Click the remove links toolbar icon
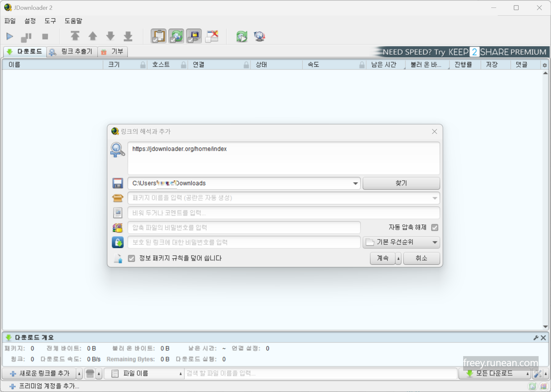551x392 pixels. point(212,36)
